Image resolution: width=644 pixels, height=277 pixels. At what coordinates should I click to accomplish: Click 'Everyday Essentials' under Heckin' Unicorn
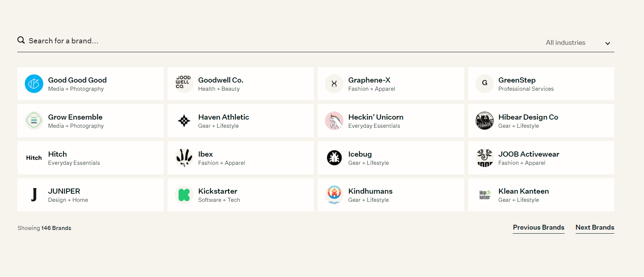[374, 126]
